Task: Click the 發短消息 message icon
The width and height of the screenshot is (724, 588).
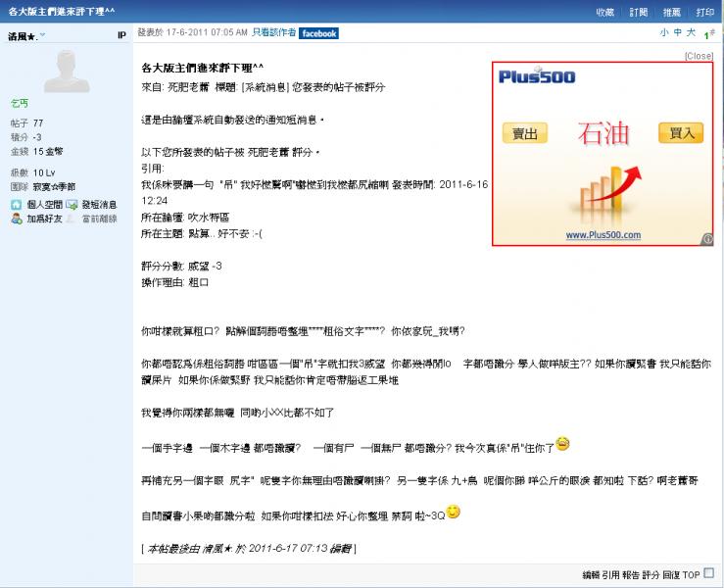Action: (x=72, y=205)
